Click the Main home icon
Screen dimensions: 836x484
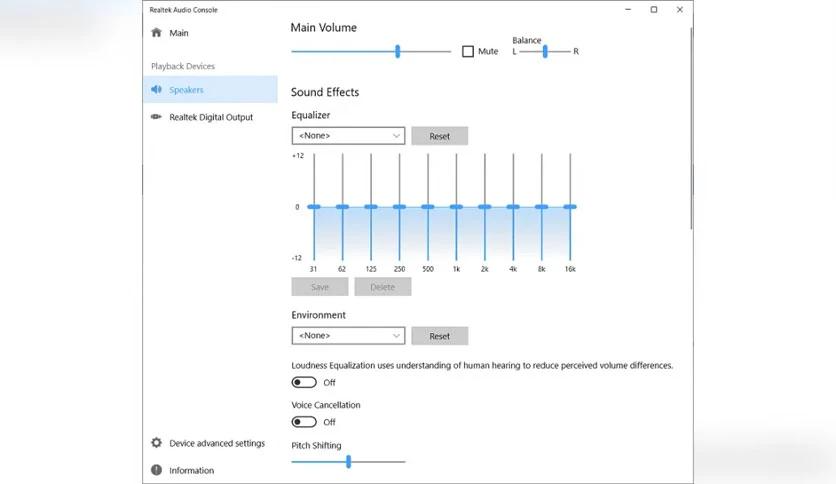click(x=156, y=33)
